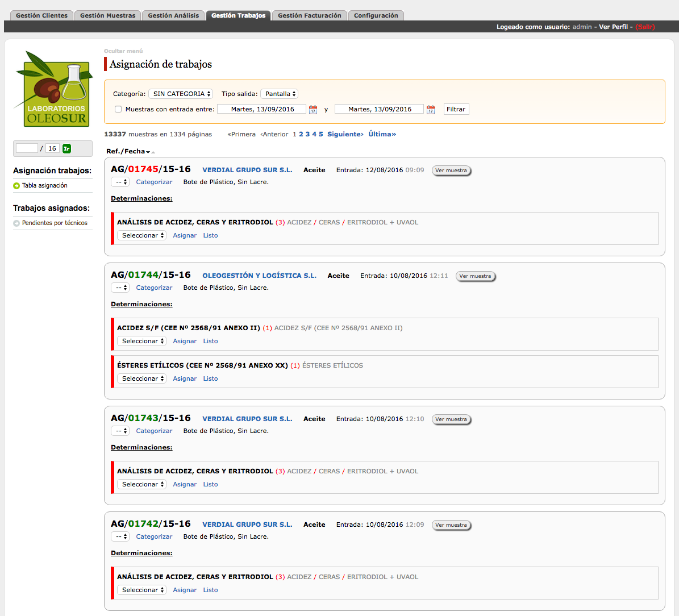
Task: Click the Ref./Fecha sort header
Action: (x=126, y=152)
